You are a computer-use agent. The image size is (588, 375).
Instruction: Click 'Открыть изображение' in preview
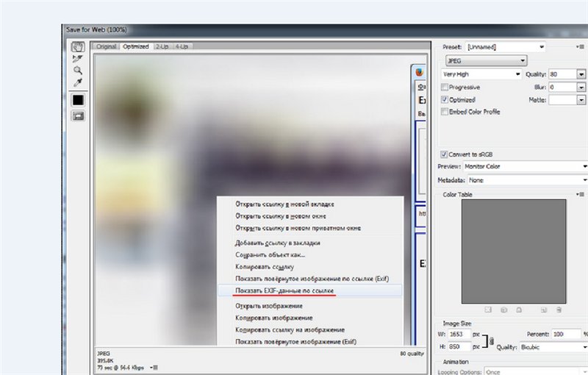click(269, 306)
